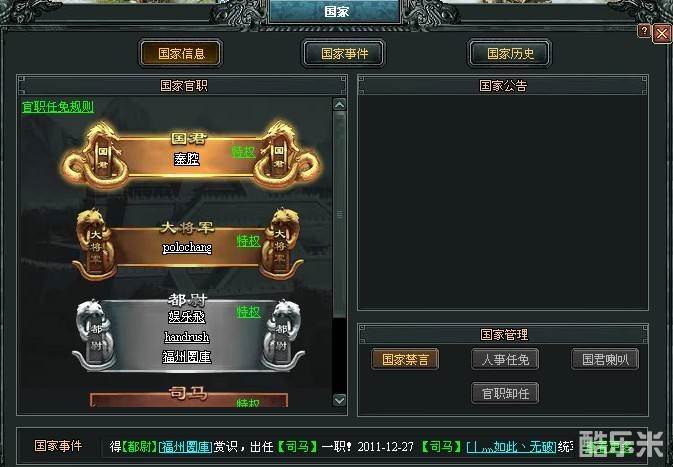View 特权 privileges for 大将军
673x467 pixels.
(x=249, y=241)
